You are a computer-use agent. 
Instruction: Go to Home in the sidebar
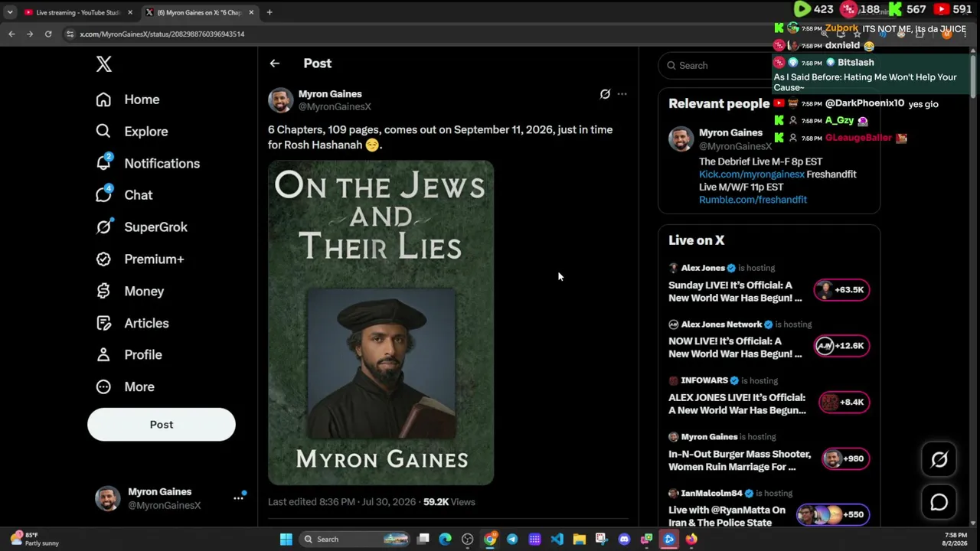pyautogui.click(x=128, y=99)
